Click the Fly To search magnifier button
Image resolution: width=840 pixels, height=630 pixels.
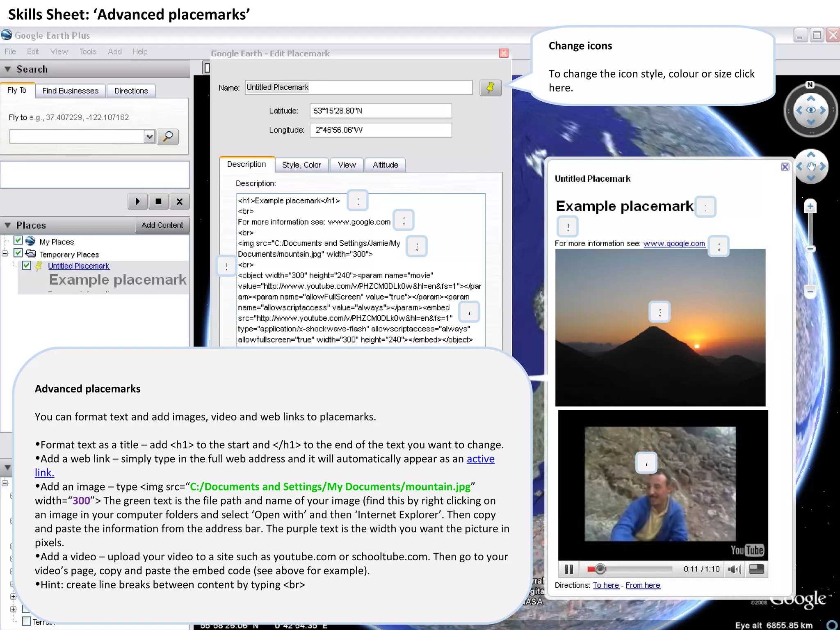tap(168, 137)
